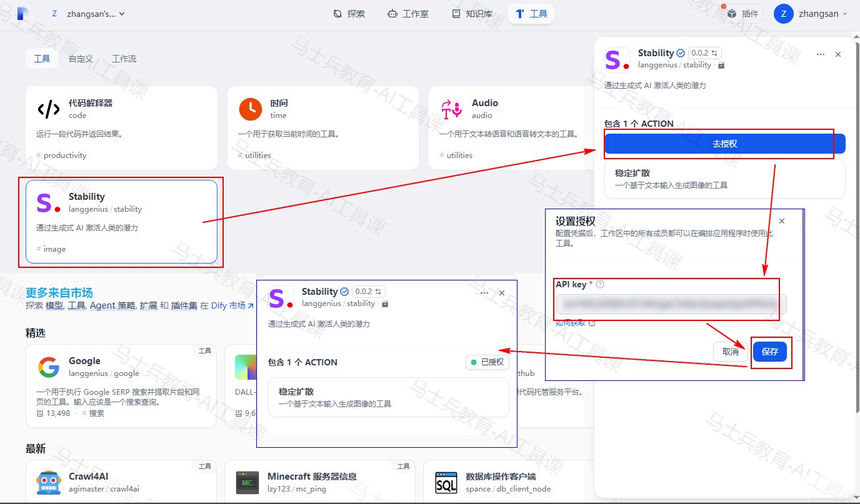
Task: Open the 数据库操作客户端 card
Action: (x=508, y=482)
